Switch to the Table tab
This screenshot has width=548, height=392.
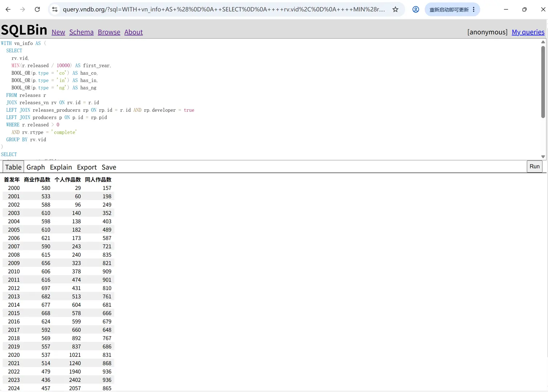coord(13,167)
